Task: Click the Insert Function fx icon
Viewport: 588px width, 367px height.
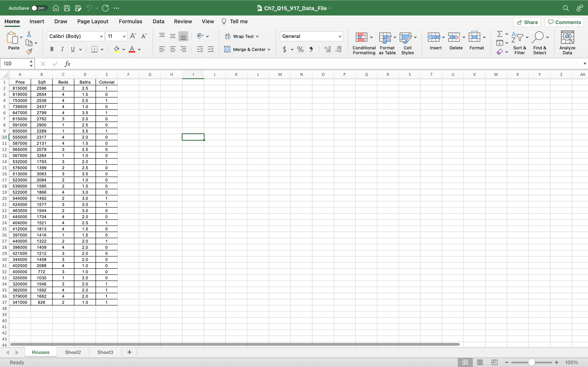Action: point(67,64)
